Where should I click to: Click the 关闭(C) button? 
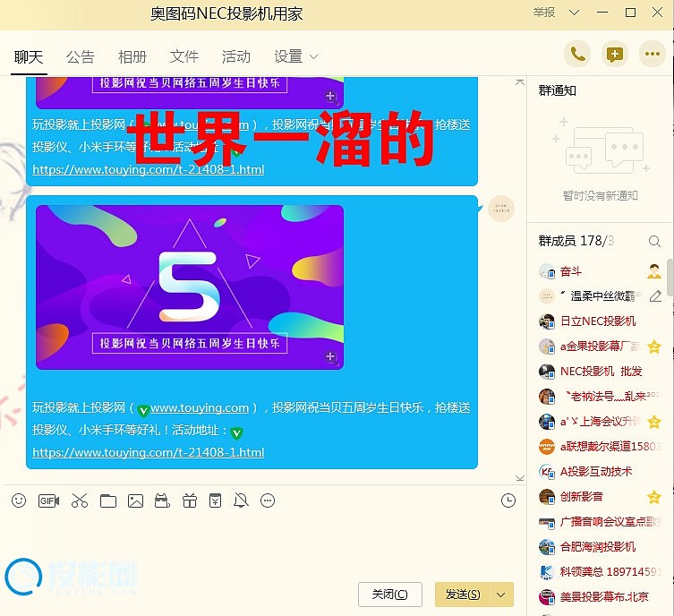389,595
